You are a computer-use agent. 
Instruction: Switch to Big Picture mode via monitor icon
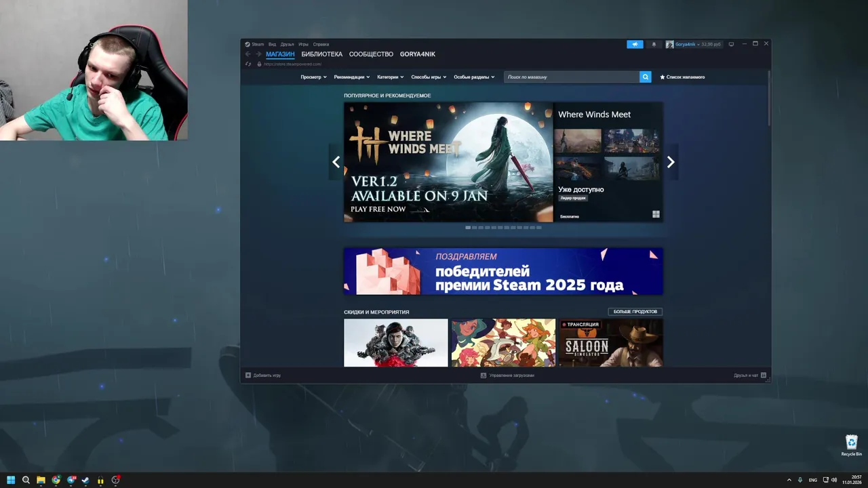(731, 44)
